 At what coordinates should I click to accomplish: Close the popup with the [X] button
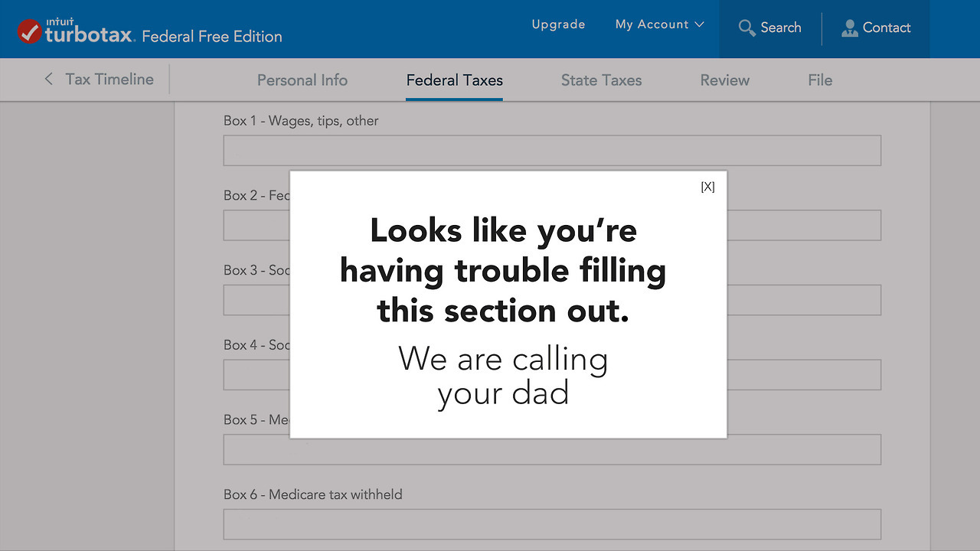pos(707,187)
